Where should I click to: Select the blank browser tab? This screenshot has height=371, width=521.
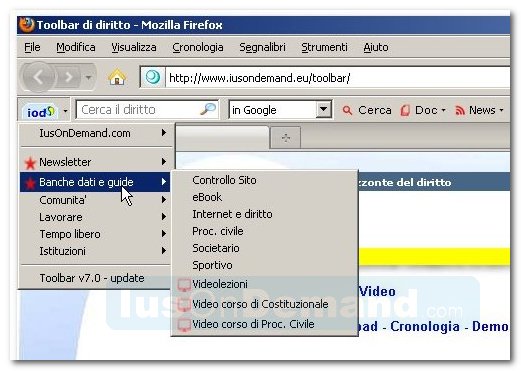pos(222,137)
